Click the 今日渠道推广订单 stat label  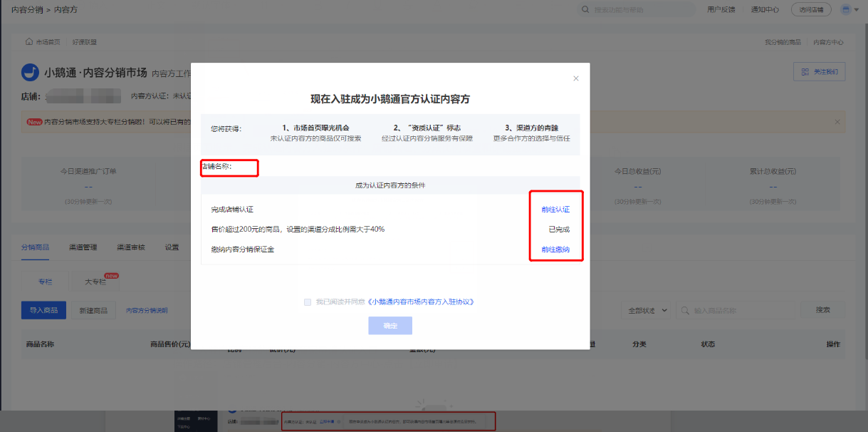88,172
